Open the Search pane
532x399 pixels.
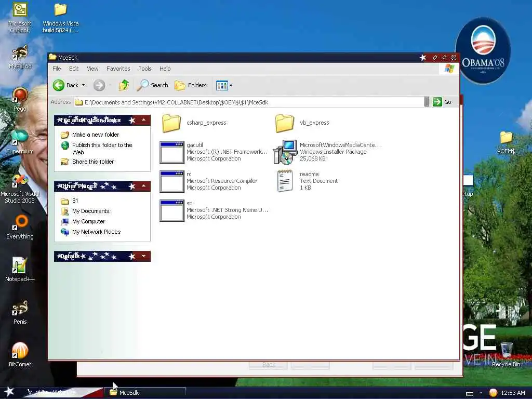pyautogui.click(x=153, y=85)
